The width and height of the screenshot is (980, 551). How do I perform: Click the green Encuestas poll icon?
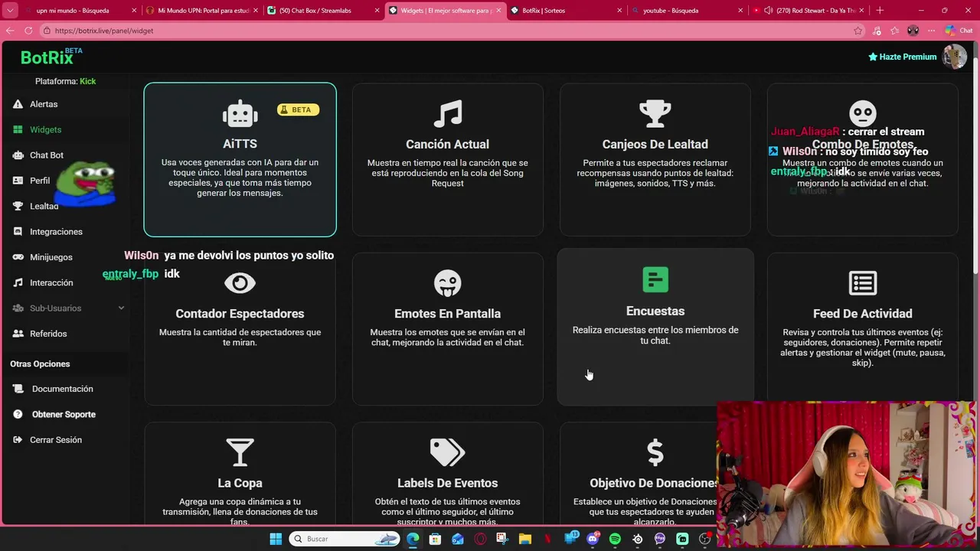pos(655,280)
